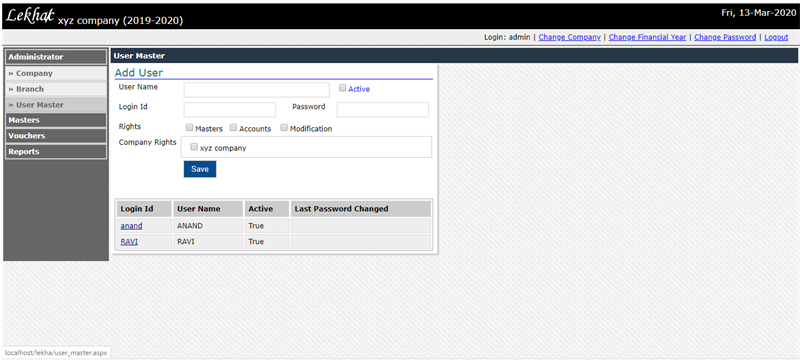Click the True cell in RAVI row

coord(267,241)
